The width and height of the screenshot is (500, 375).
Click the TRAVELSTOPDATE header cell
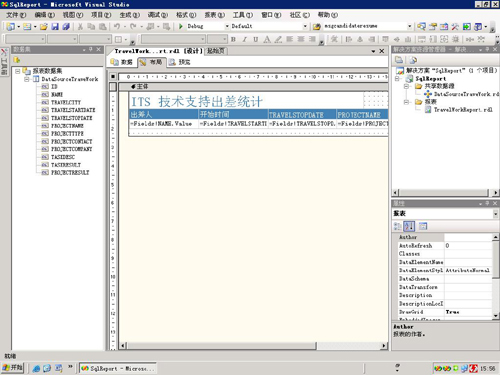point(302,115)
